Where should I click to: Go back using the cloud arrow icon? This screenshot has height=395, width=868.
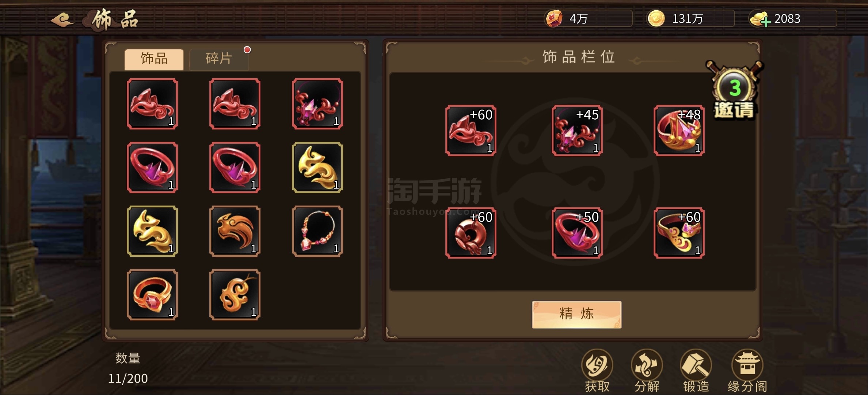62,19
